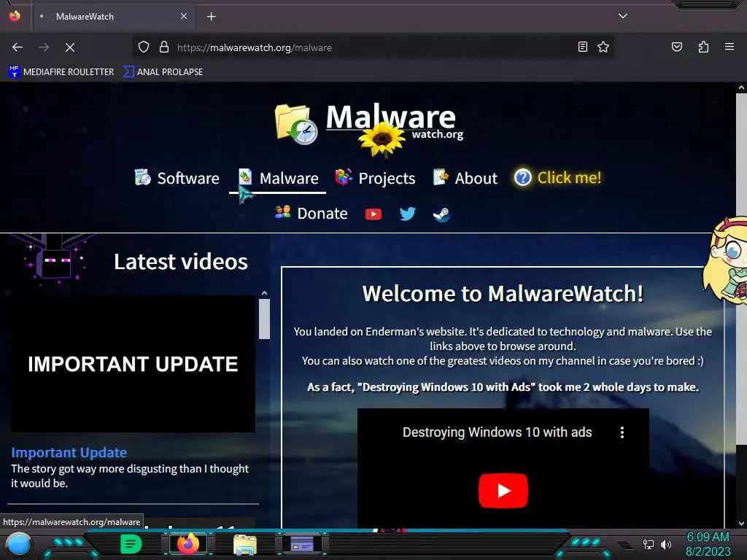The image size is (747, 560).
Task: Stop loading the page
Action: tap(69, 47)
